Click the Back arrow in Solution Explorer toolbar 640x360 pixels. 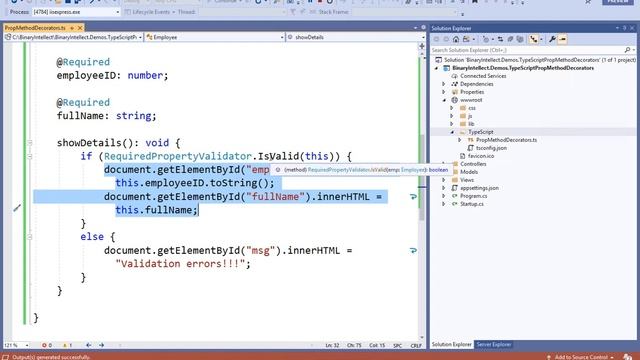436,39
